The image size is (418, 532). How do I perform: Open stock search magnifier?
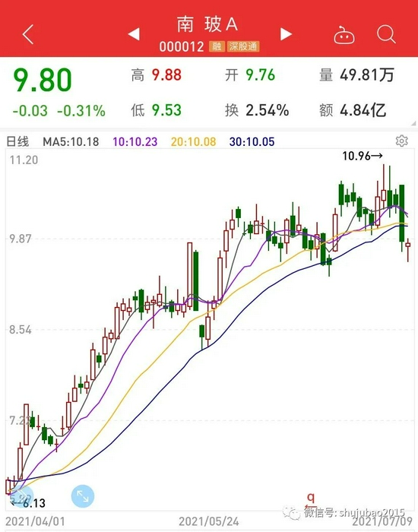coord(386,34)
